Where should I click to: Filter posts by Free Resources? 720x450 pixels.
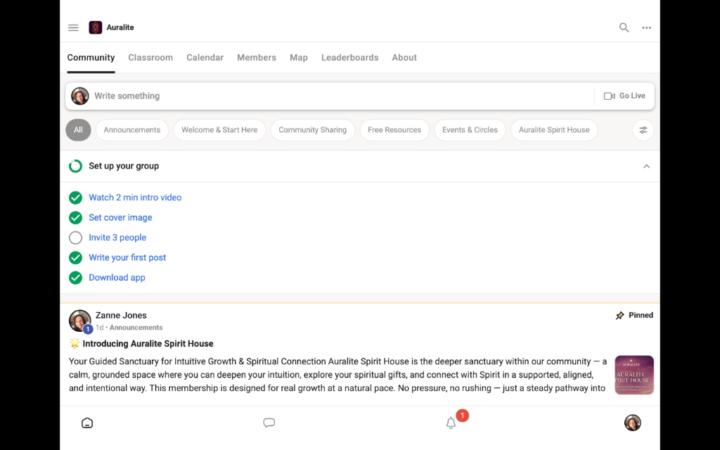pyautogui.click(x=394, y=130)
